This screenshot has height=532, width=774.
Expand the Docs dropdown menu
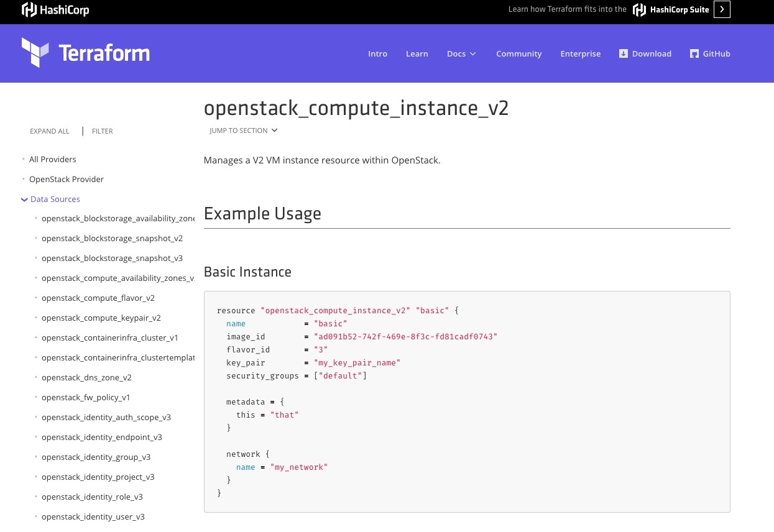461,53
